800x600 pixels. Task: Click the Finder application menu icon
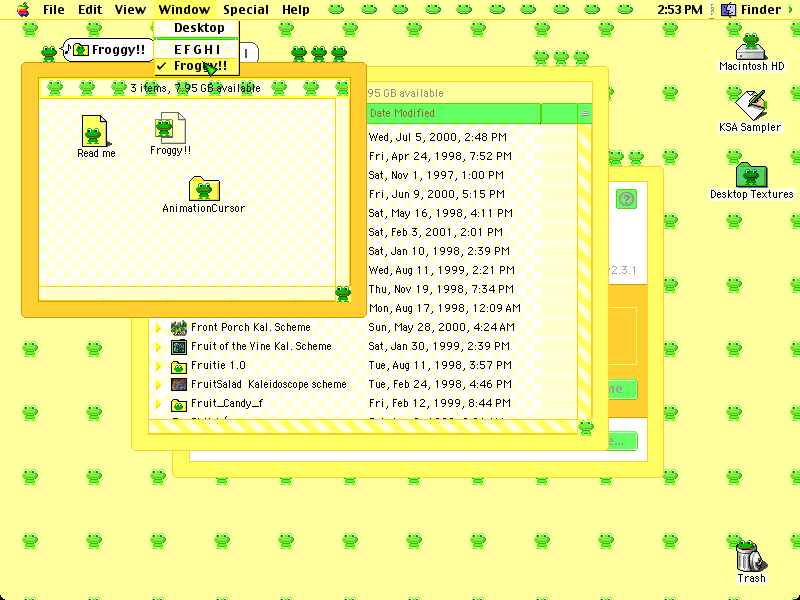click(729, 10)
